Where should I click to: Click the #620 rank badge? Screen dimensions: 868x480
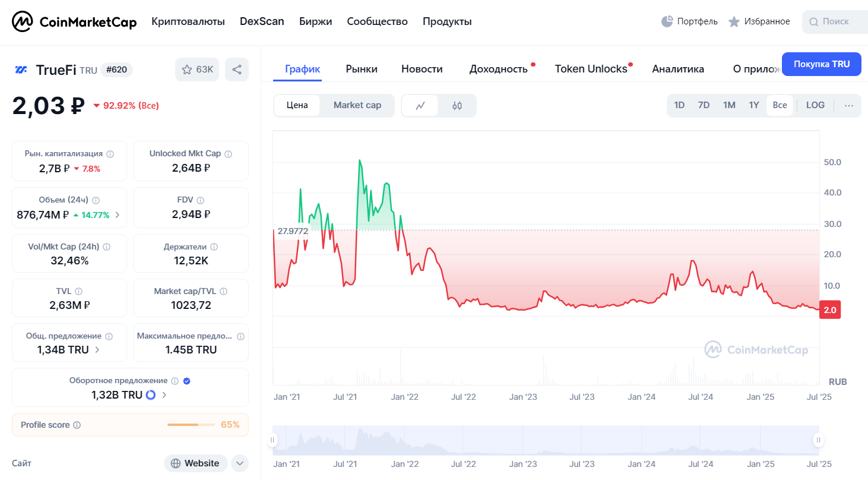click(116, 70)
